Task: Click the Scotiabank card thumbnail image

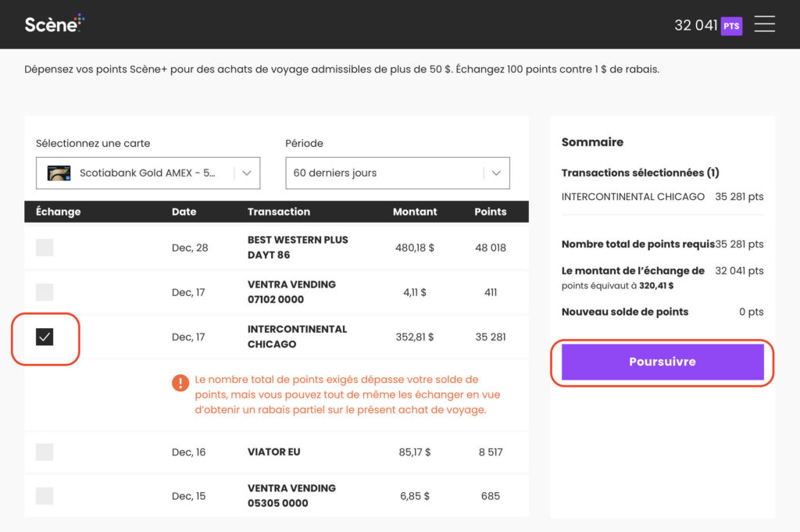Action: (x=58, y=172)
